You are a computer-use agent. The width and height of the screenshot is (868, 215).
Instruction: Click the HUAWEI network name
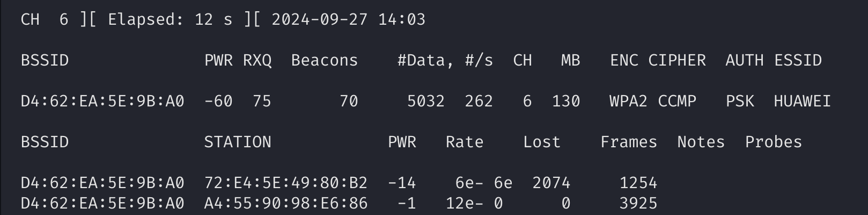pyautogui.click(x=802, y=101)
